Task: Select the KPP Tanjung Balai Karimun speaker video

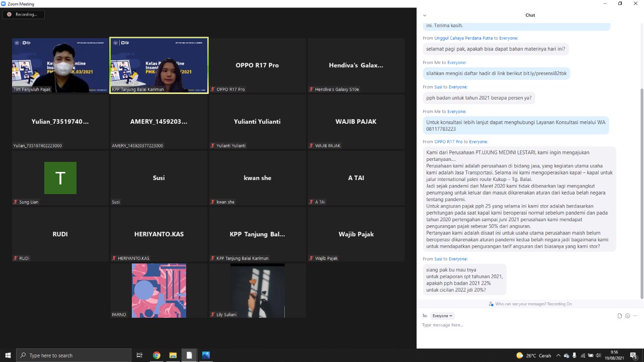Action: pos(159,65)
